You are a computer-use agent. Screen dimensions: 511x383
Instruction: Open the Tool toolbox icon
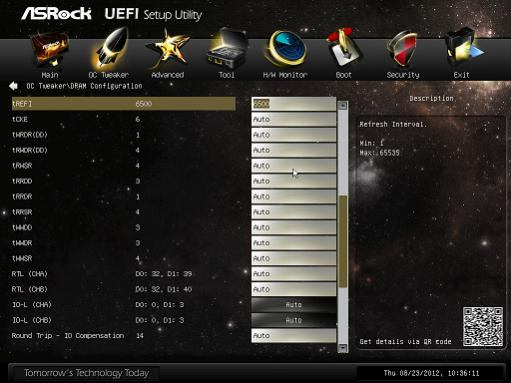(x=227, y=49)
